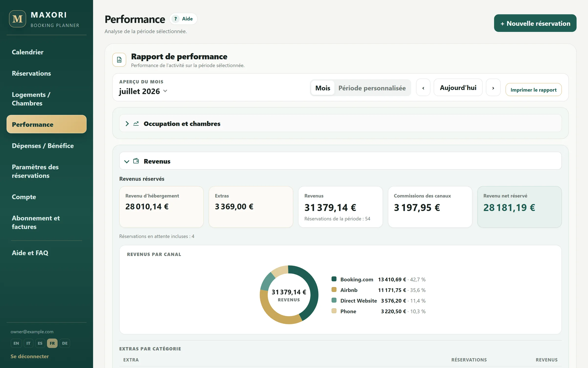Collapse the Revenus section chevron
Screen dimensions: 588x368
[127, 161]
